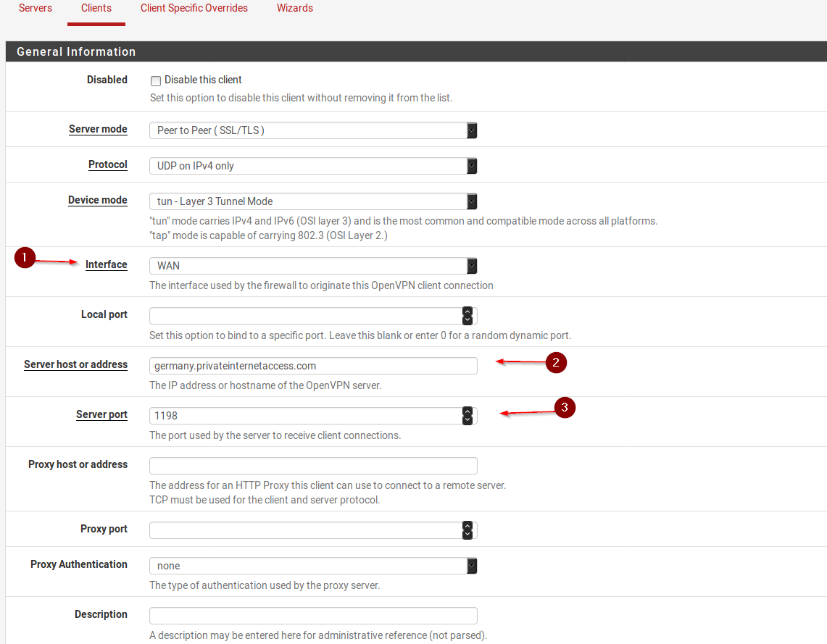Open the Interface WAN dropdown

313,266
